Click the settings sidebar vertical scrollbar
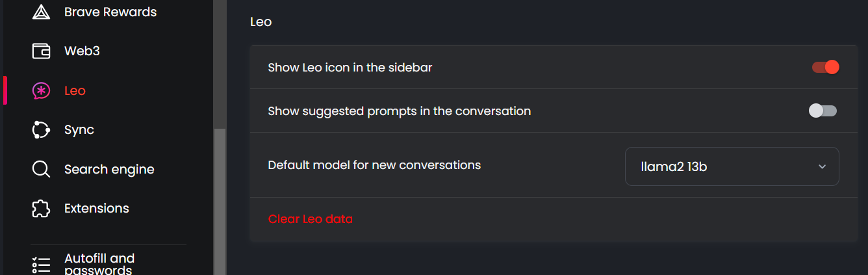The image size is (868, 275). pyautogui.click(x=220, y=195)
